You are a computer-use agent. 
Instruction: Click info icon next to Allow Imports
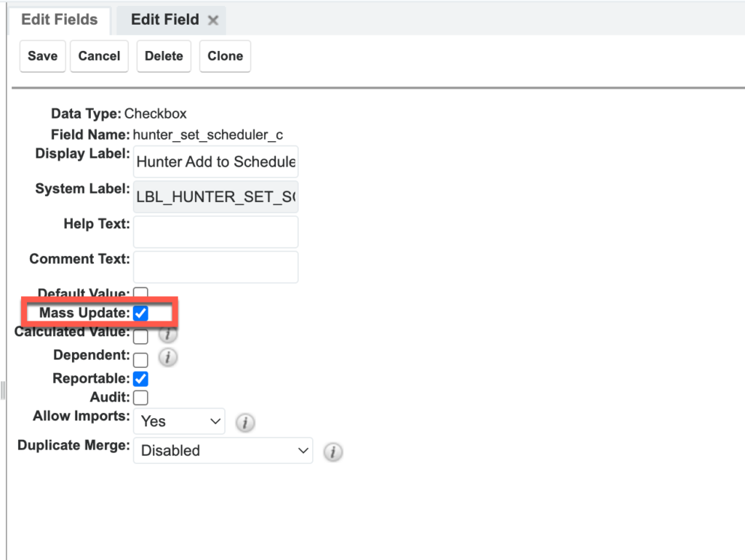(x=245, y=423)
